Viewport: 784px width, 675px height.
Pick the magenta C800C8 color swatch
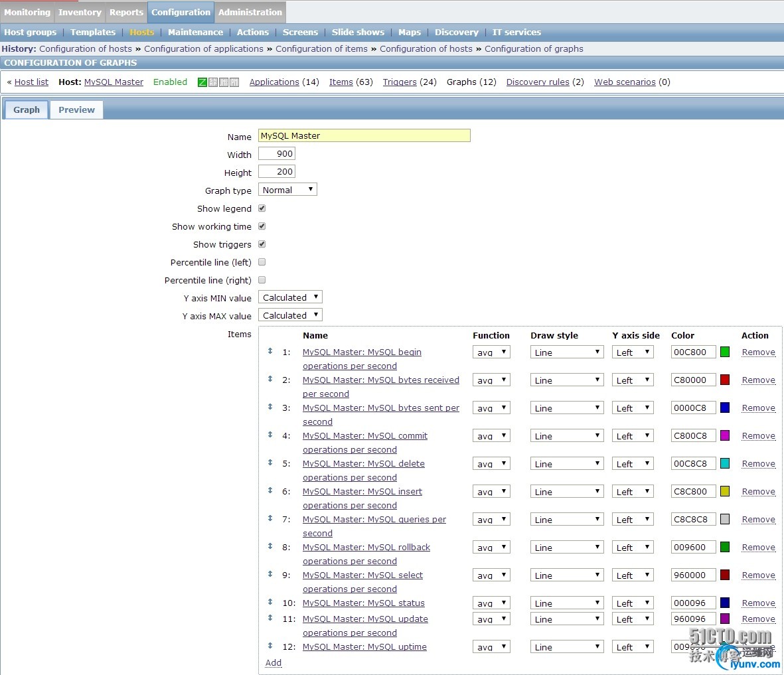[x=724, y=435]
